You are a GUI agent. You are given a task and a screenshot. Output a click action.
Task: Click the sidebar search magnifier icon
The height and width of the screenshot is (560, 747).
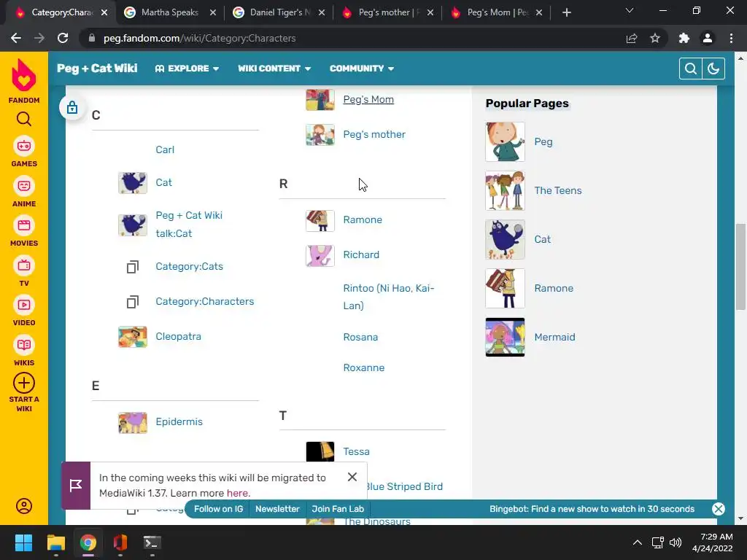point(24,119)
